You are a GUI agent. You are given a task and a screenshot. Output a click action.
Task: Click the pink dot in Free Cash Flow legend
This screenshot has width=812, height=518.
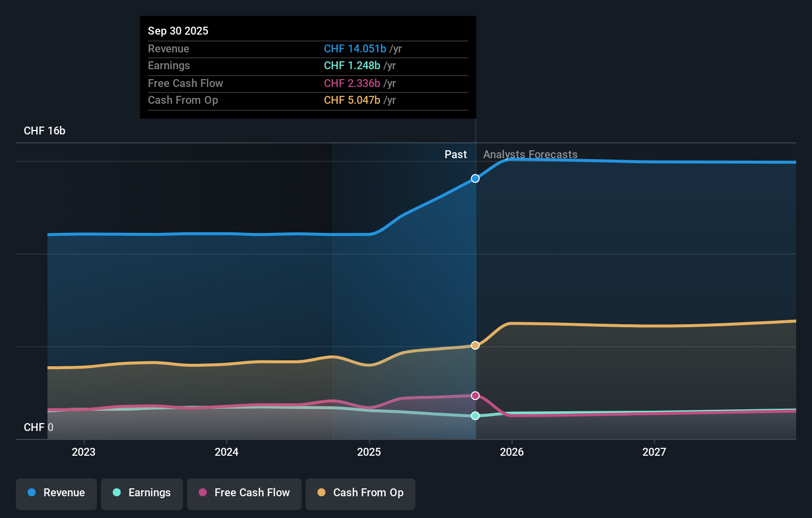pos(203,493)
